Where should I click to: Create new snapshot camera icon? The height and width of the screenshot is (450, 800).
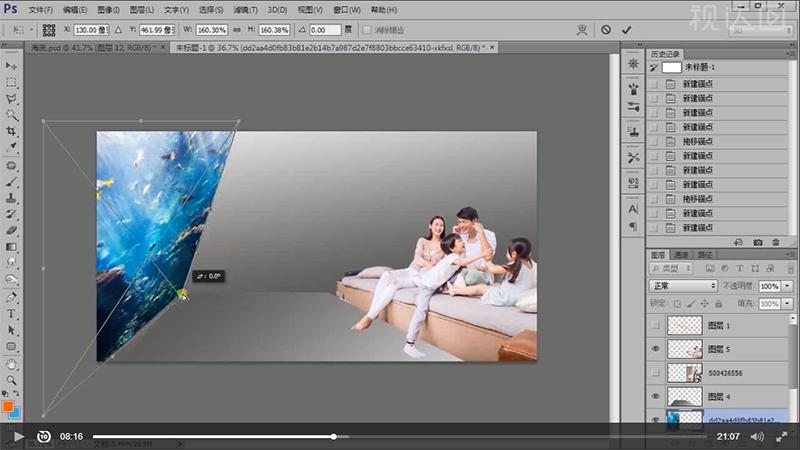pos(758,242)
